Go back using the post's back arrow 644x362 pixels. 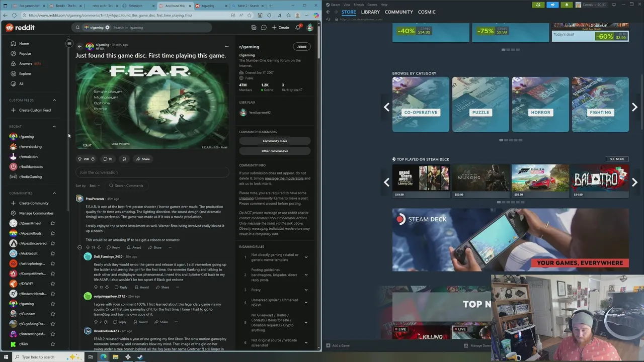tap(79, 46)
